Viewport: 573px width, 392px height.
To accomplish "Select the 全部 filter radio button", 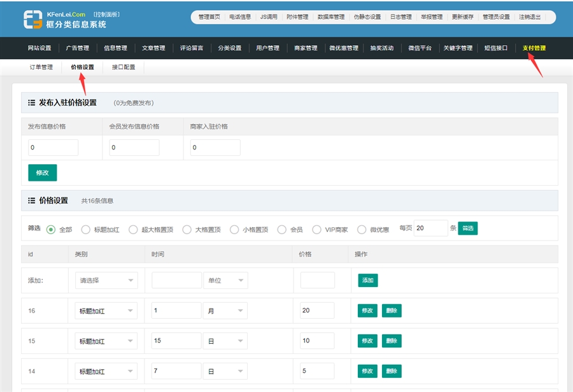I will pyautogui.click(x=51, y=229).
